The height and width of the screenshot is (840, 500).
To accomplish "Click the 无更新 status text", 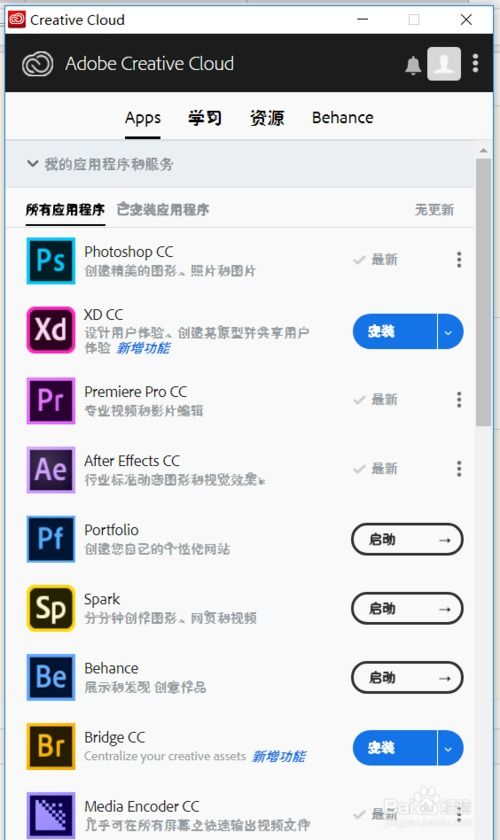I will (434, 209).
